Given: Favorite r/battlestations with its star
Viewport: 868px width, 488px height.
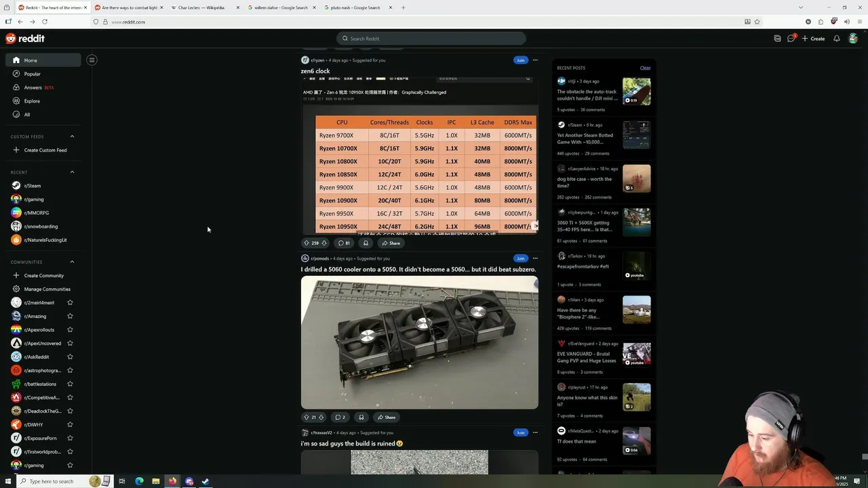Looking at the screenshot, I should pos(70,384).
